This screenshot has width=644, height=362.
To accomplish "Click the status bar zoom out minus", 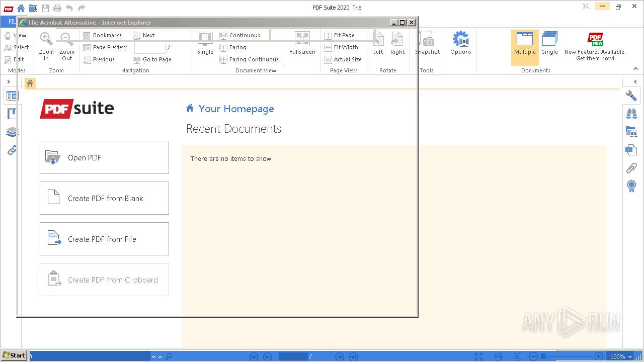I will tap(534, 356).
